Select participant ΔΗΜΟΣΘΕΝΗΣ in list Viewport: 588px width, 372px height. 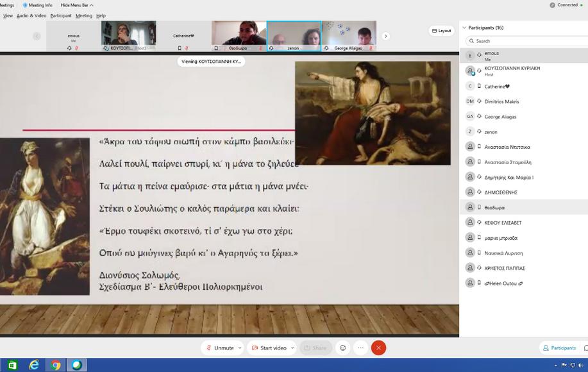(524, 192)
